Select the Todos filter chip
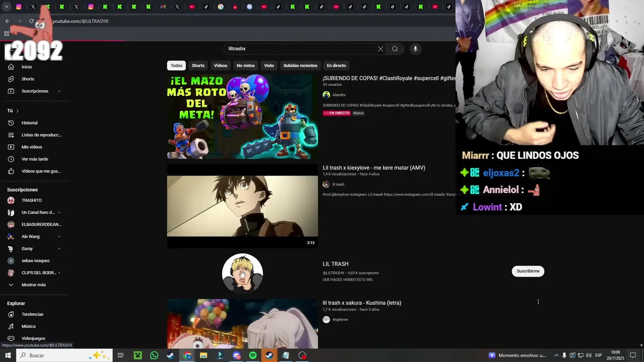Viewport: 644px width, 362px height. [x=176, y=65]
